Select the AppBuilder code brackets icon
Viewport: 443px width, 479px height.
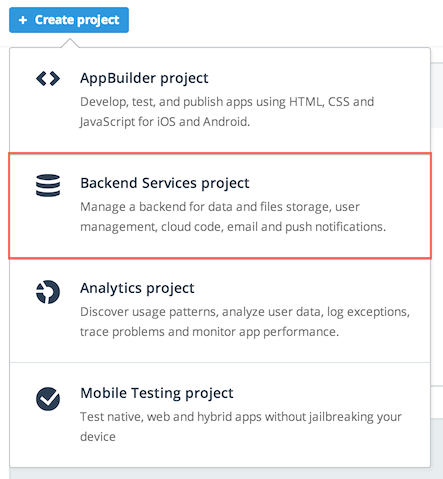click(x=48, y=79)
